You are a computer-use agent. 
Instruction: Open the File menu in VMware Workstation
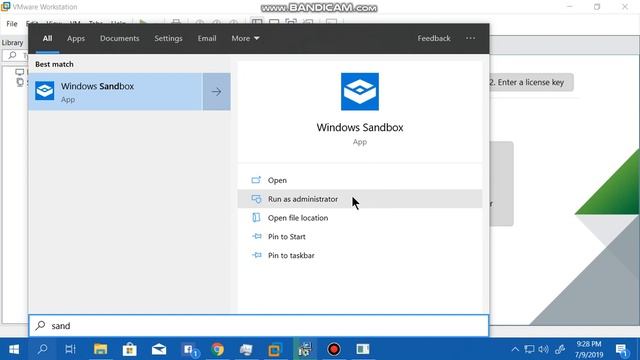(12, 24)
